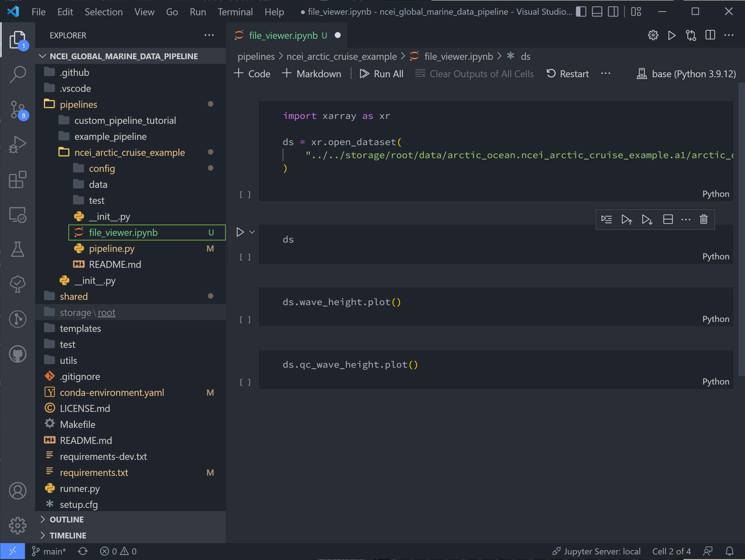Open the Extensions view
The image size is (745, 560).
tap(18, 179)
